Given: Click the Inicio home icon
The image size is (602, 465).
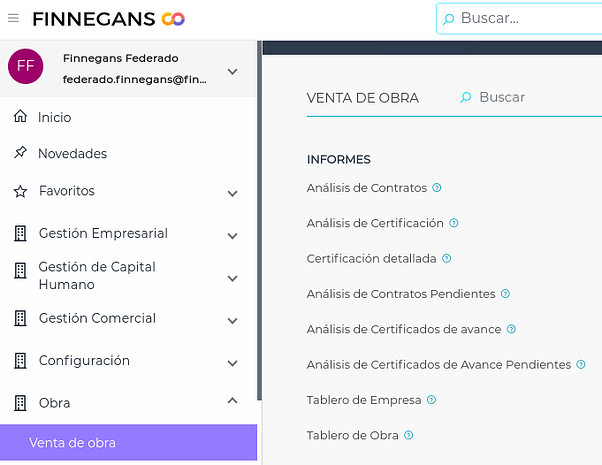Looking at the screenshot, I should pyautogui.click(x=20, y=117).
